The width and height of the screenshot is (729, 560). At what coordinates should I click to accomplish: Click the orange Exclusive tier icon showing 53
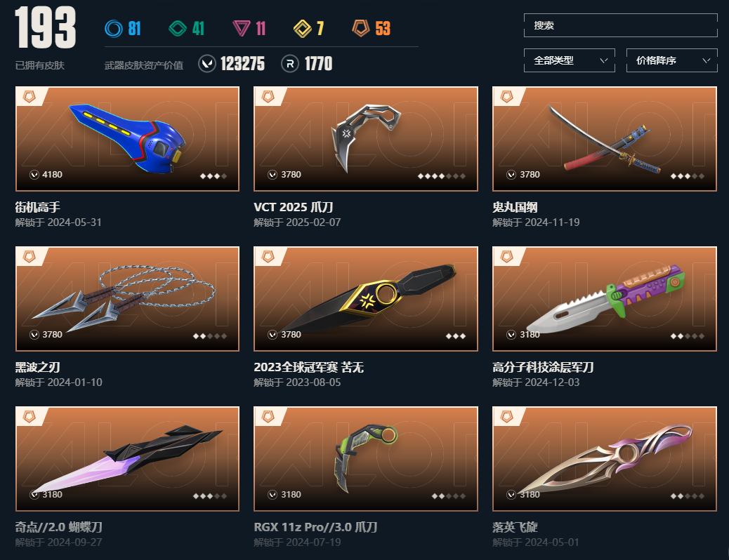361,28
